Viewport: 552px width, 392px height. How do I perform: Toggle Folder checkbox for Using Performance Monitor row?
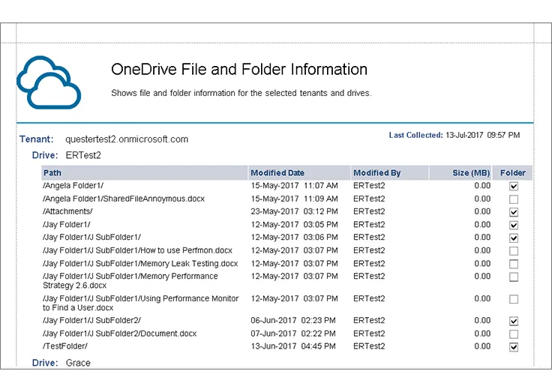514,299
